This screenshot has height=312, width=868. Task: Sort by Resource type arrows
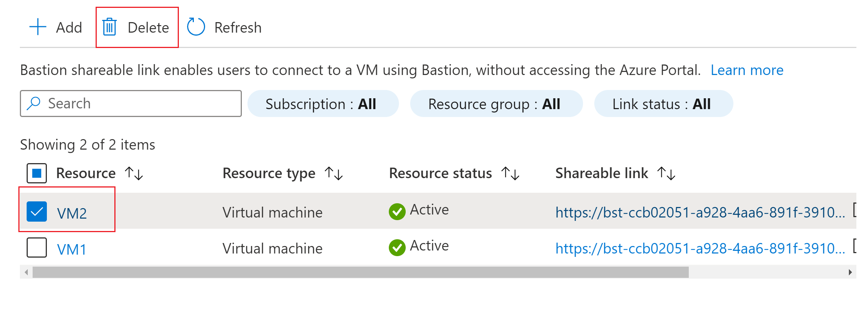(334, 174)
